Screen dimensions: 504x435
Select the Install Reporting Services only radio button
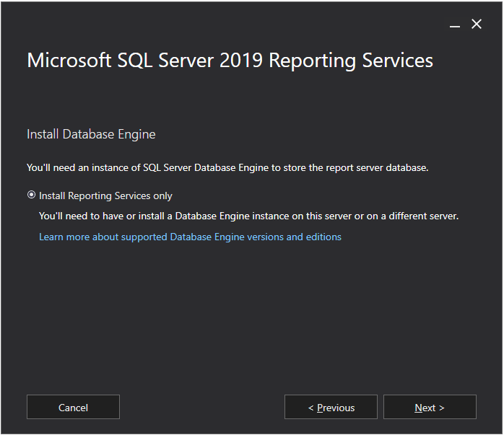click(31, 195)
